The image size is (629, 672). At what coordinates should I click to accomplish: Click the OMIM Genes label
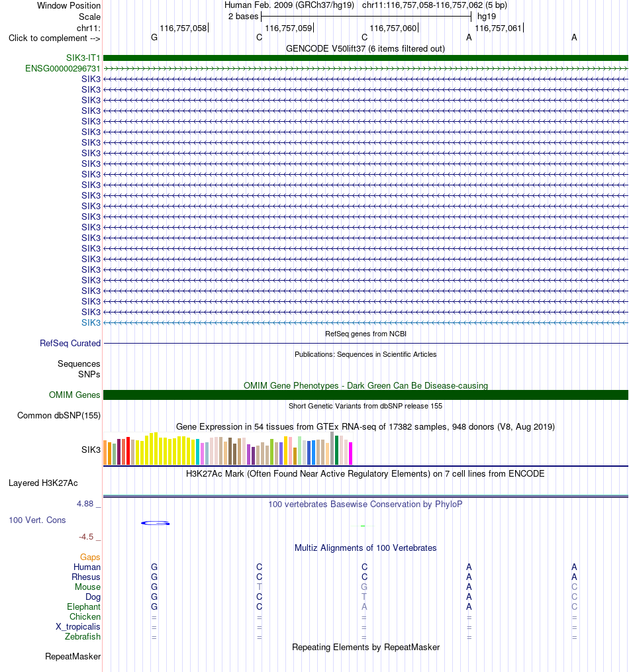75,395
